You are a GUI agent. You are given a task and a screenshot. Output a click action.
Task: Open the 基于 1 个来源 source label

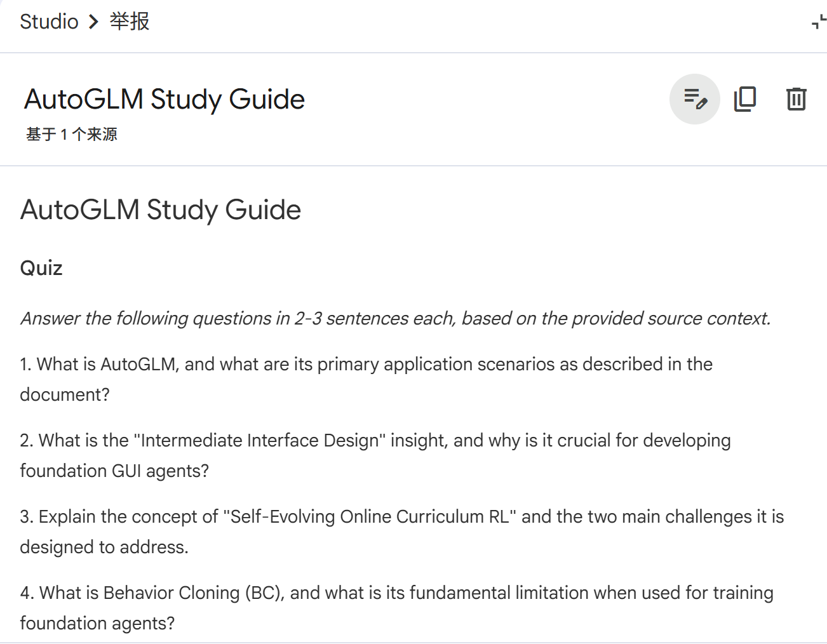coord(72,135)
